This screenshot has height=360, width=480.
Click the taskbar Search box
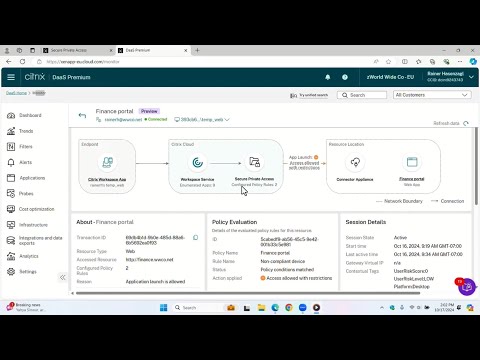tap(197, 308)
